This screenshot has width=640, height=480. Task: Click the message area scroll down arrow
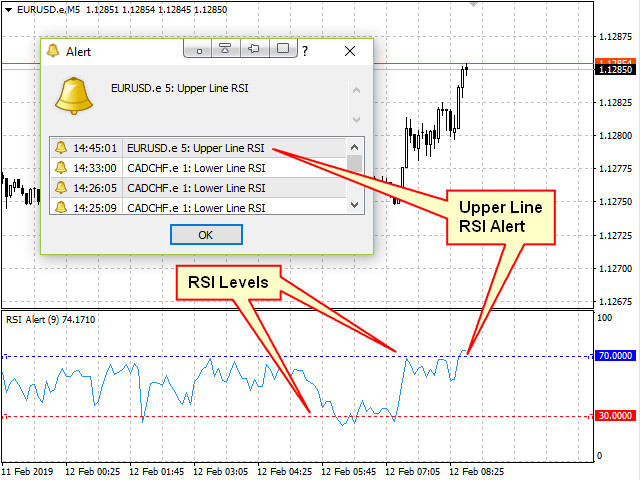pos(356,120)
